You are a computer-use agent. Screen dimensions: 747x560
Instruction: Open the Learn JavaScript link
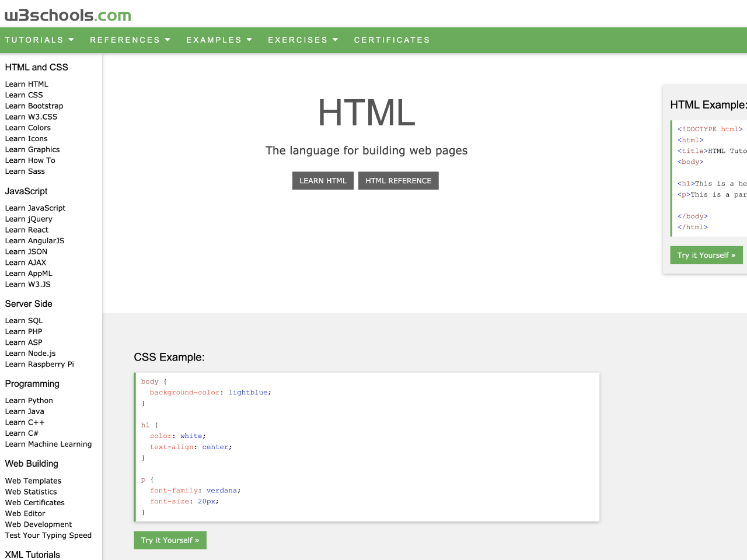point(35,208)
